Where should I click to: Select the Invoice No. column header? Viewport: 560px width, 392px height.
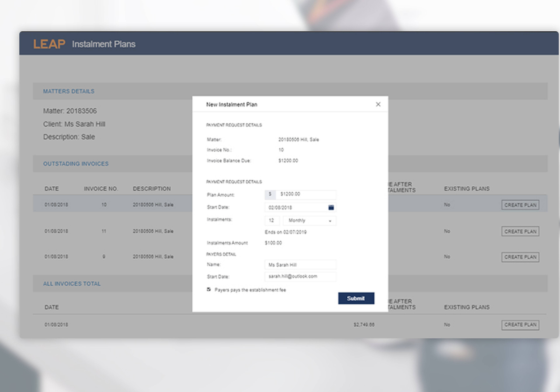101,189
